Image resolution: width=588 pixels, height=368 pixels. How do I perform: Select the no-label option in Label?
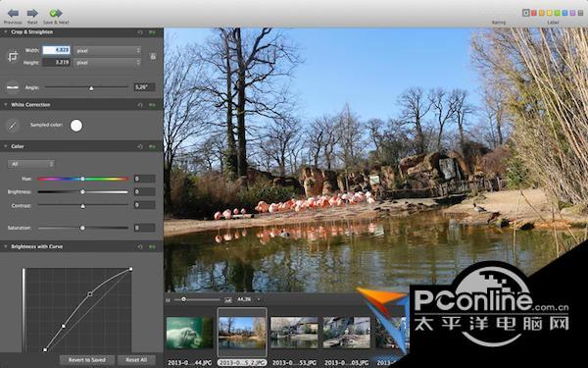click(x=526, y=13)
